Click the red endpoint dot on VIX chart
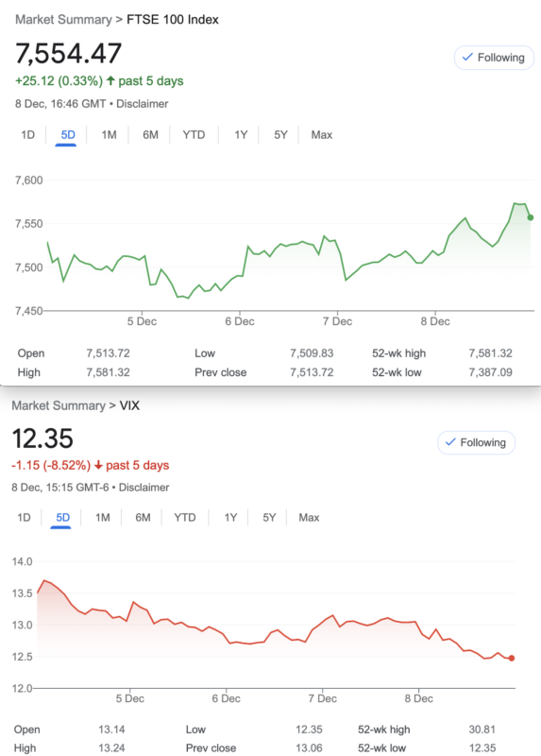This screenshot has width=541, height=756. (512, 658)
